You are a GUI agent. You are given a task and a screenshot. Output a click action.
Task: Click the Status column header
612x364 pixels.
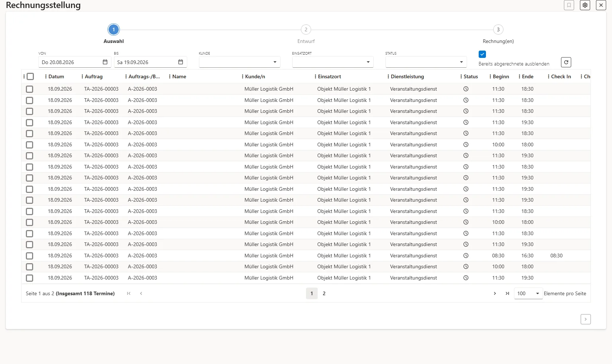(471, 76)
